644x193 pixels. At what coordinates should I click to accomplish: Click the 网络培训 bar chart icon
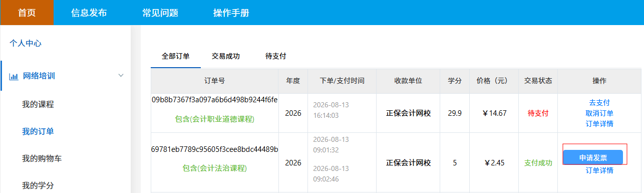click(14, 76)
